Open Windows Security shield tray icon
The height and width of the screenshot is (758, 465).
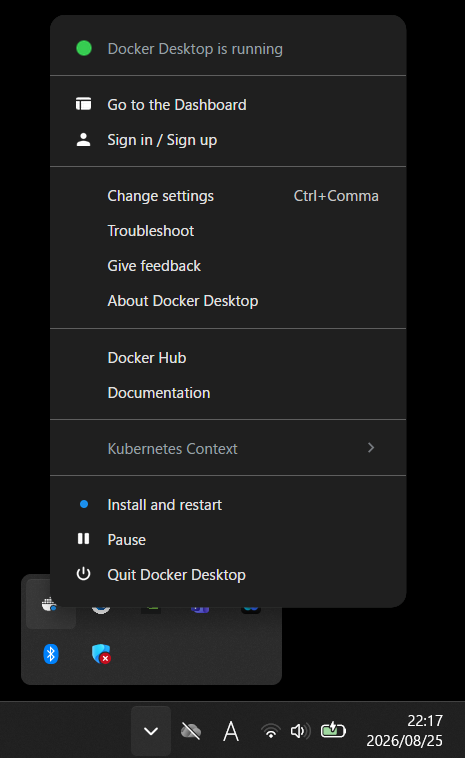point(101,654)
